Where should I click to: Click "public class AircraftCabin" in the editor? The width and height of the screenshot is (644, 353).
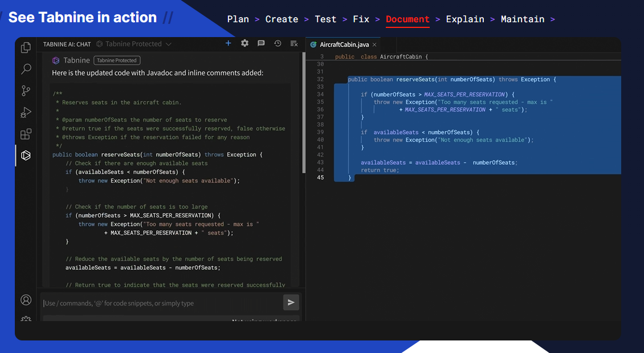[381, 56]
